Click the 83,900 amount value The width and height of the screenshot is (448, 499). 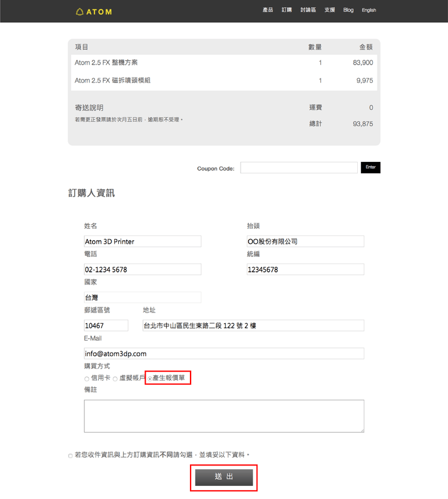(x=363, y=63)
